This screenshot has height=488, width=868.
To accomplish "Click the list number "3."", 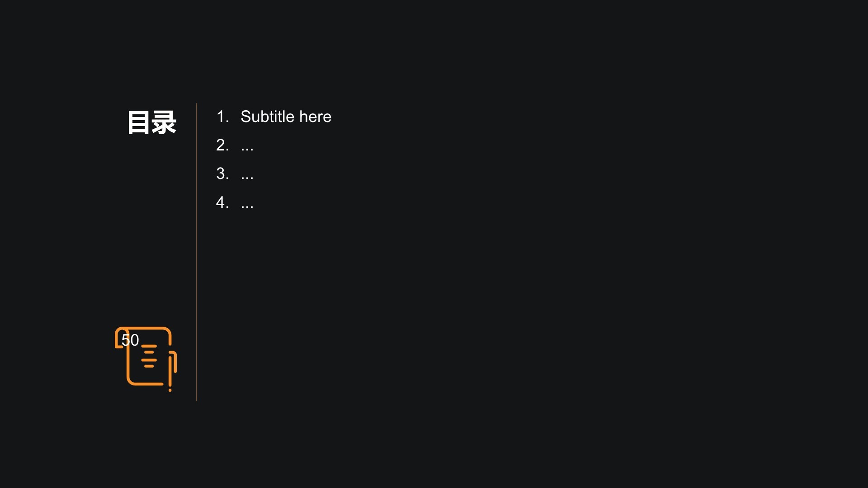I will coord(222,174).
